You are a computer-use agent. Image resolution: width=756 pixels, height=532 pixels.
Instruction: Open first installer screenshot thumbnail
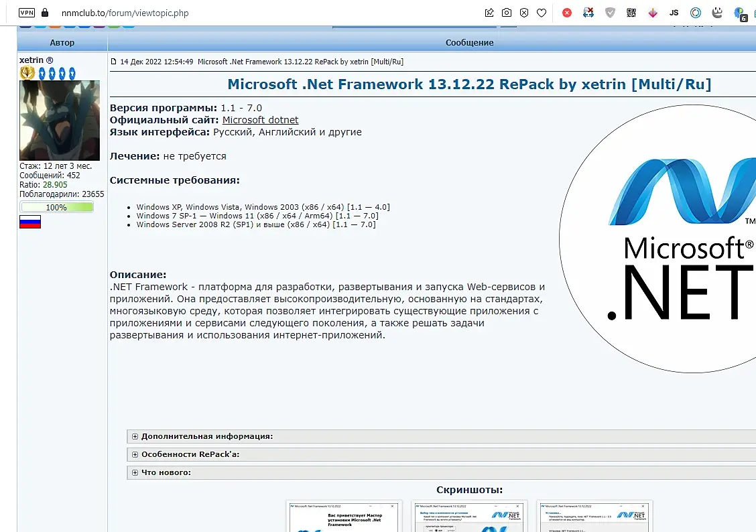(344, 517)
